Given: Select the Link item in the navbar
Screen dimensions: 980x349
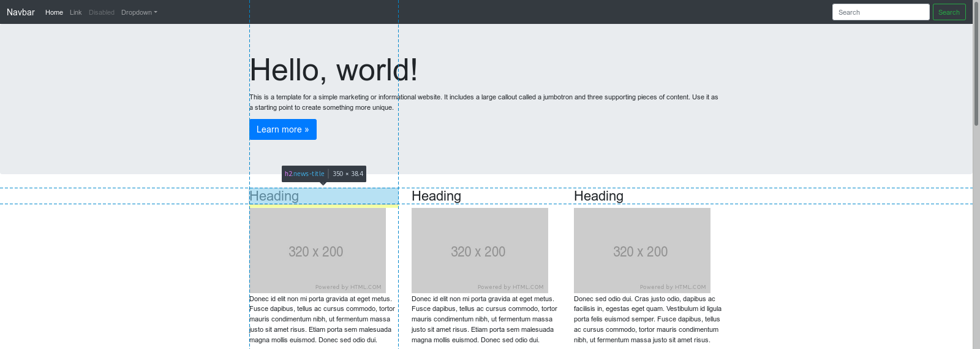Looking at the screenshot, I should coord(75,12).
